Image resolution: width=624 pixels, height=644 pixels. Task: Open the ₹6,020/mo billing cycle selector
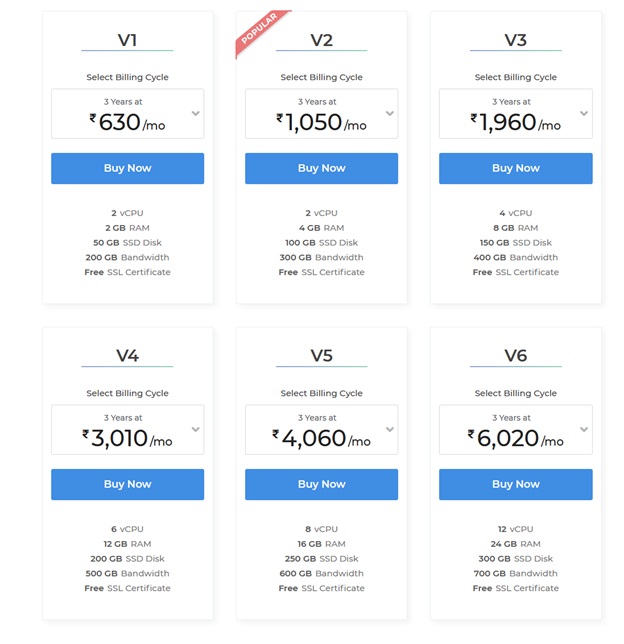(x=516, y=430)
